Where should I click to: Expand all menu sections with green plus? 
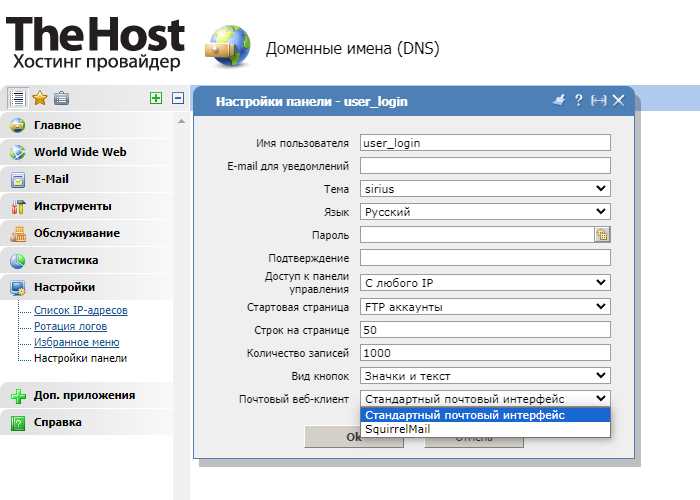click(x=156, y=98)
